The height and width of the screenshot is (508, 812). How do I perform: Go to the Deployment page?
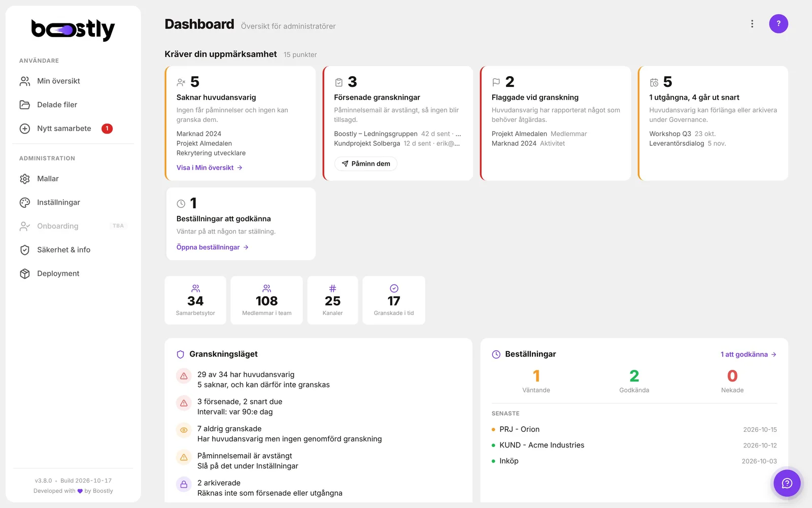point(73,274)
